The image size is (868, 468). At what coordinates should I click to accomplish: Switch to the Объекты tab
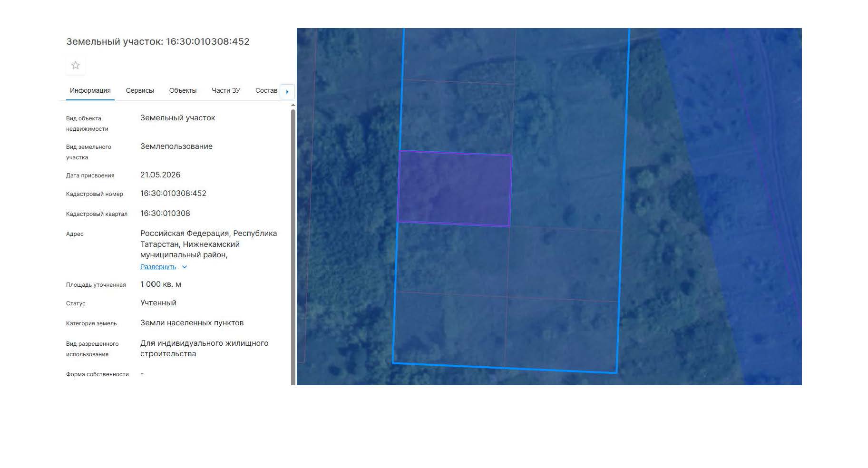183,90
